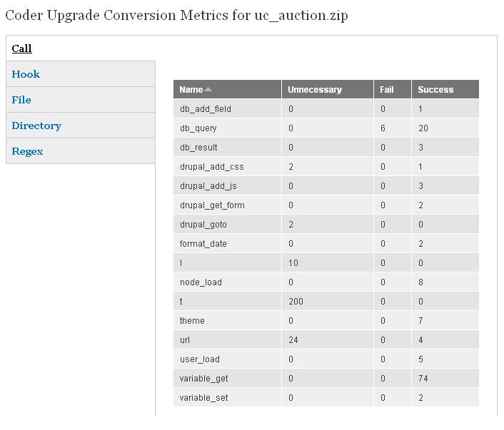Click the variable_get row name

pyautogui.click(x=203, y=379)
